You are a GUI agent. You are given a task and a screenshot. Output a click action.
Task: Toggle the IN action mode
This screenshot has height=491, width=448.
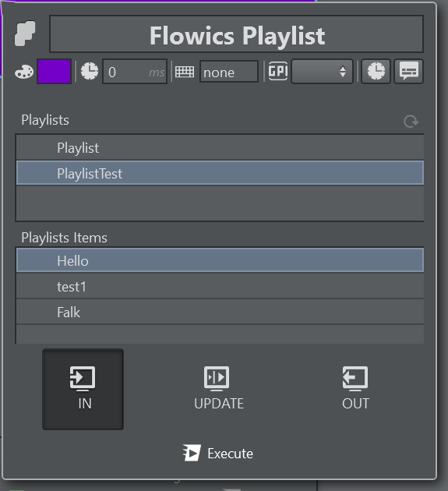(83, 389)
